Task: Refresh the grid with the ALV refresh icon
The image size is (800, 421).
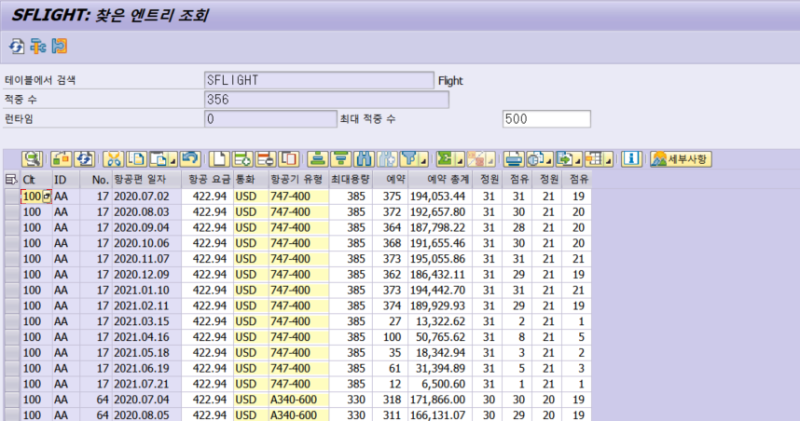Action: [x=84, y=159]
